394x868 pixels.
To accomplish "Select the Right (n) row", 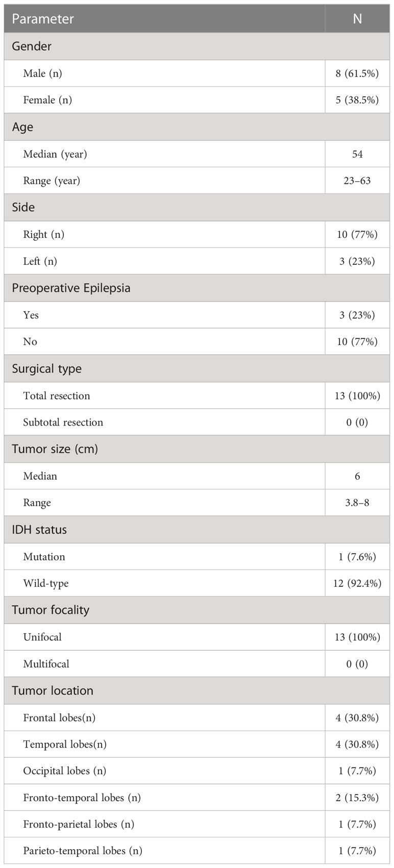I will pos(196,235).
